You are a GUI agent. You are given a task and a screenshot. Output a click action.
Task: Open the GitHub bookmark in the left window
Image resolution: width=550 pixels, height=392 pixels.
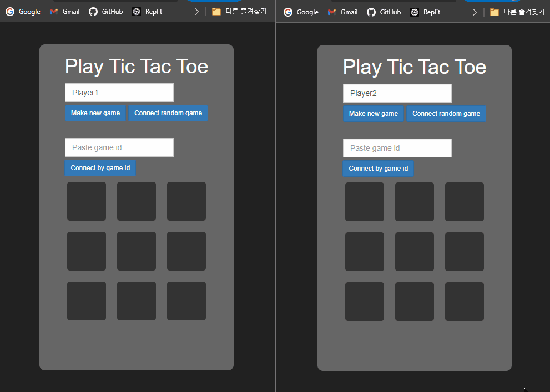tap(106, 12)
